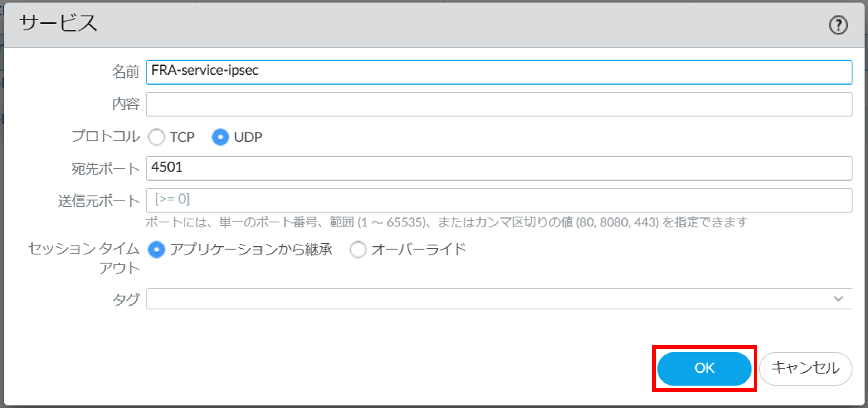Click the OK button
Image resolution: width=868 pixels, height=408 pixels.
(x=704, y=368)
